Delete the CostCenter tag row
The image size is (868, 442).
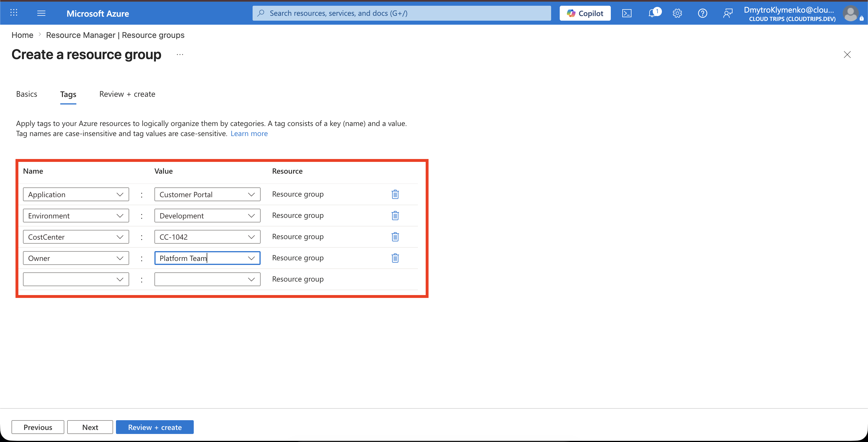click(395, 237)
